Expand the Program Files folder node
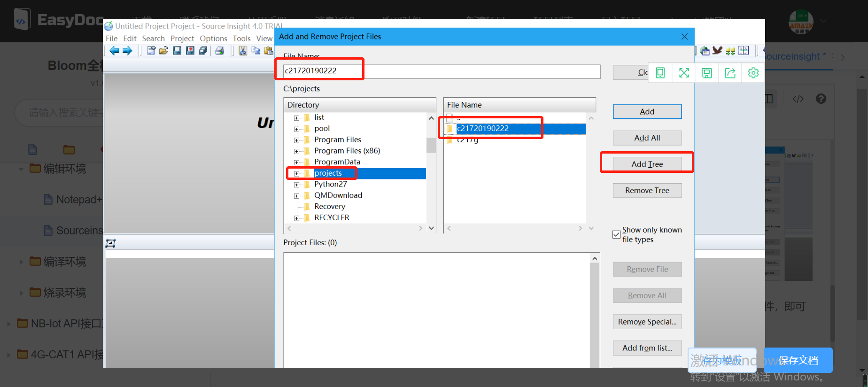This screenshot has width=868, height=387. pos(296,140)
